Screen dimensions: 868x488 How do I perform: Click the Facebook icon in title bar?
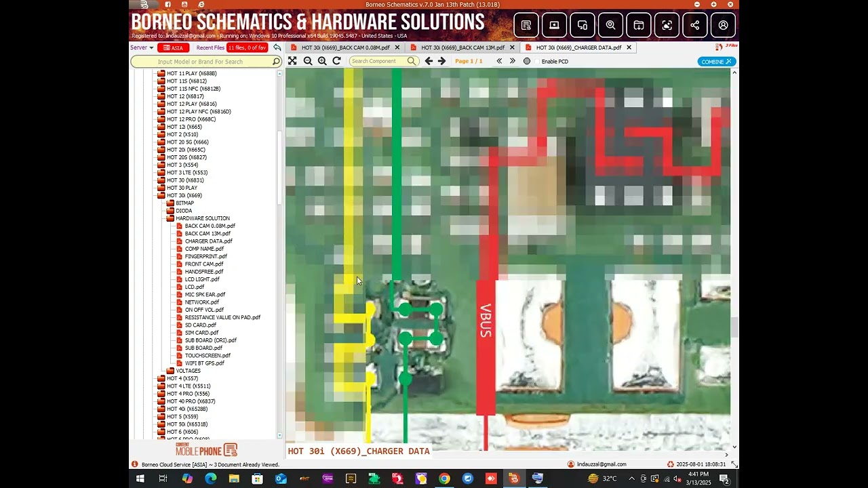[167, 4]
